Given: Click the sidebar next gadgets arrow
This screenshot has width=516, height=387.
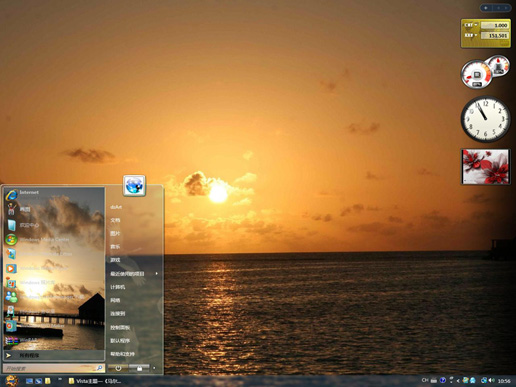Looking at the screenshot, I should click(506, 8).
